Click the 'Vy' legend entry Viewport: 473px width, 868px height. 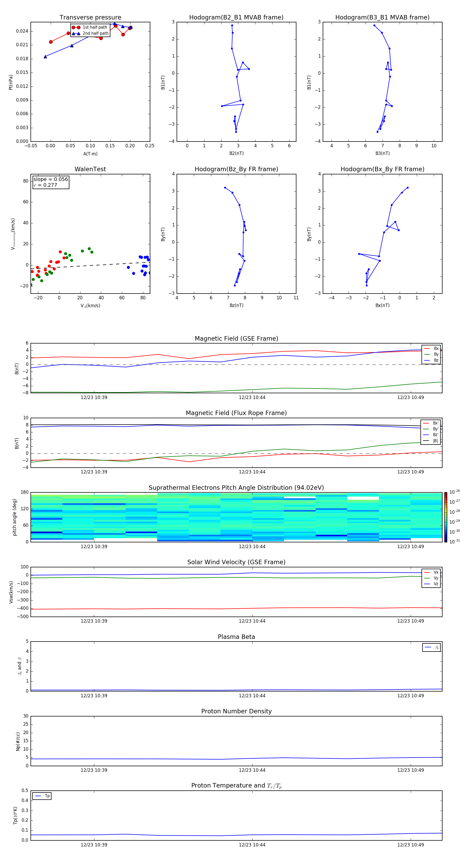[x=431, y=578]
